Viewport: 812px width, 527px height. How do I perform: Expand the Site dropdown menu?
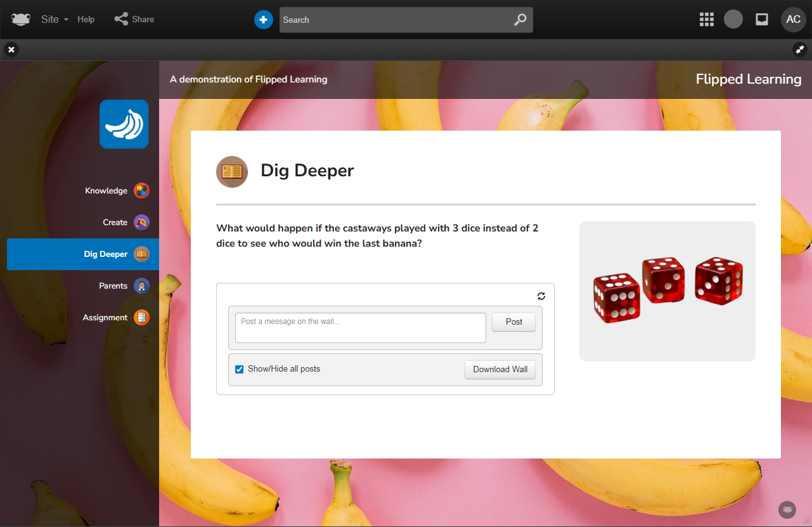pos(55,20)
